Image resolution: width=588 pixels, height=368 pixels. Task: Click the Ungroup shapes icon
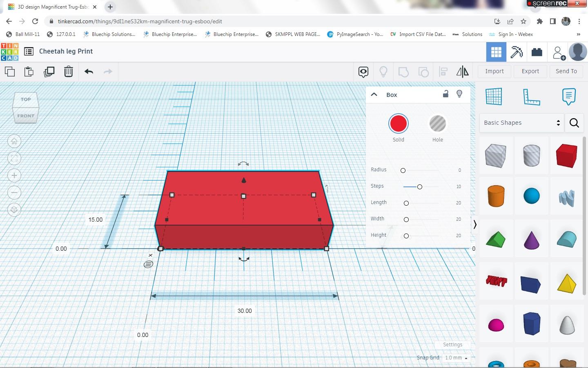coord(423,72)
